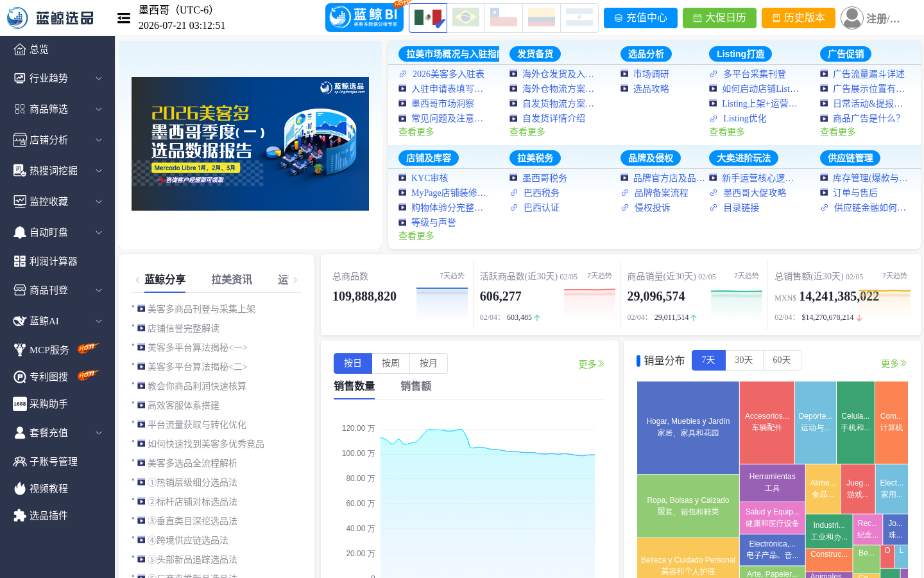
Task: Click the 蓝鲸BI banner logo
Action: 364,17
